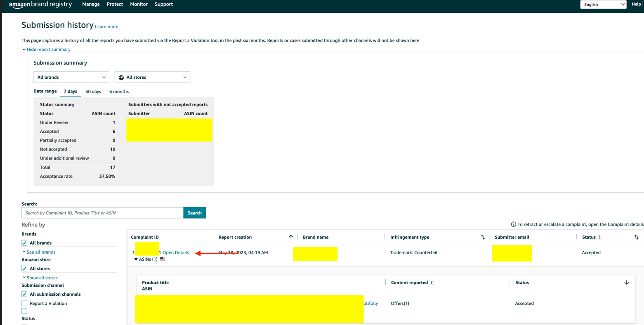This screenshot has width=644, height=325.
Task: Click the Offers(1) cell
Action: 400,303
